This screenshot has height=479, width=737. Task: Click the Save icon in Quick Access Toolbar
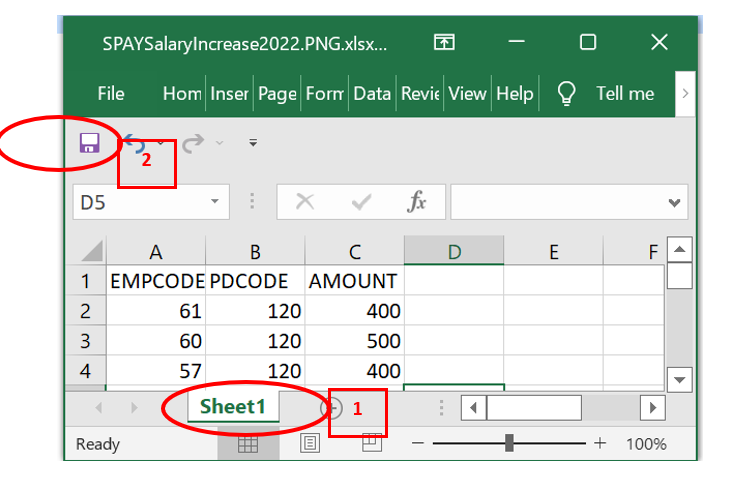(89, 143)
